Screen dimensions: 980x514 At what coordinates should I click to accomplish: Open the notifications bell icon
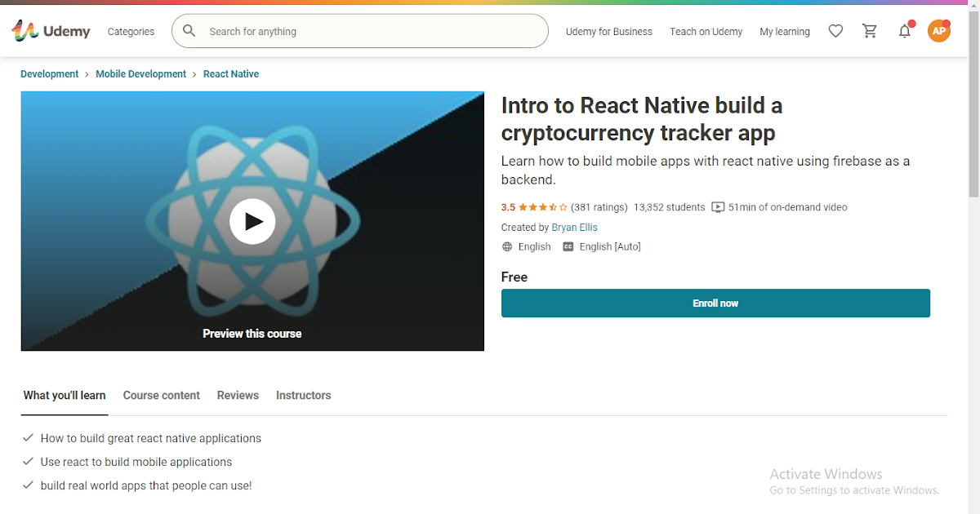tap(905, 31)
